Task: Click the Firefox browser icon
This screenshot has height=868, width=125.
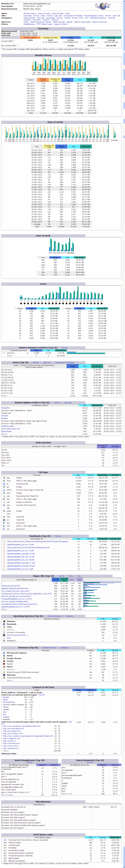Action: 4,661
